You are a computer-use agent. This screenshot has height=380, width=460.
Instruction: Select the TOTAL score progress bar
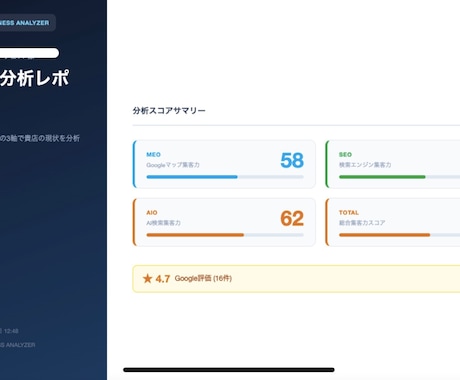click(399, 235)
